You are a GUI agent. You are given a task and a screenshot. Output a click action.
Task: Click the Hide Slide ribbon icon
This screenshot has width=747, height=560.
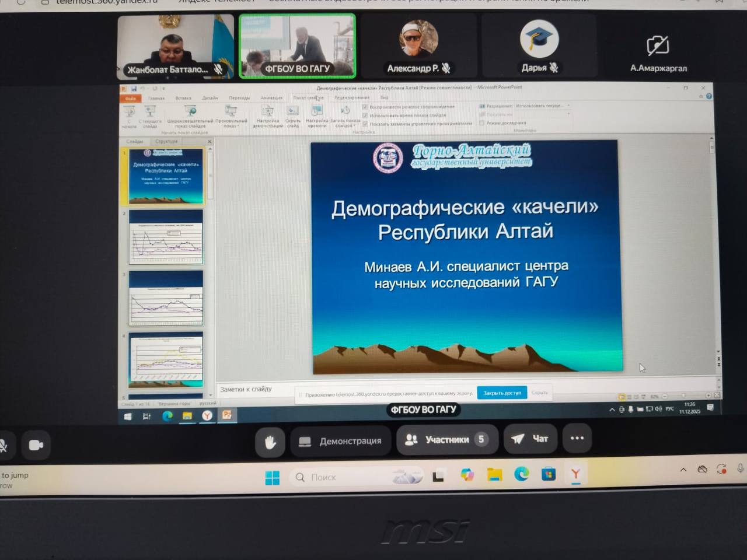click(293, 114)
